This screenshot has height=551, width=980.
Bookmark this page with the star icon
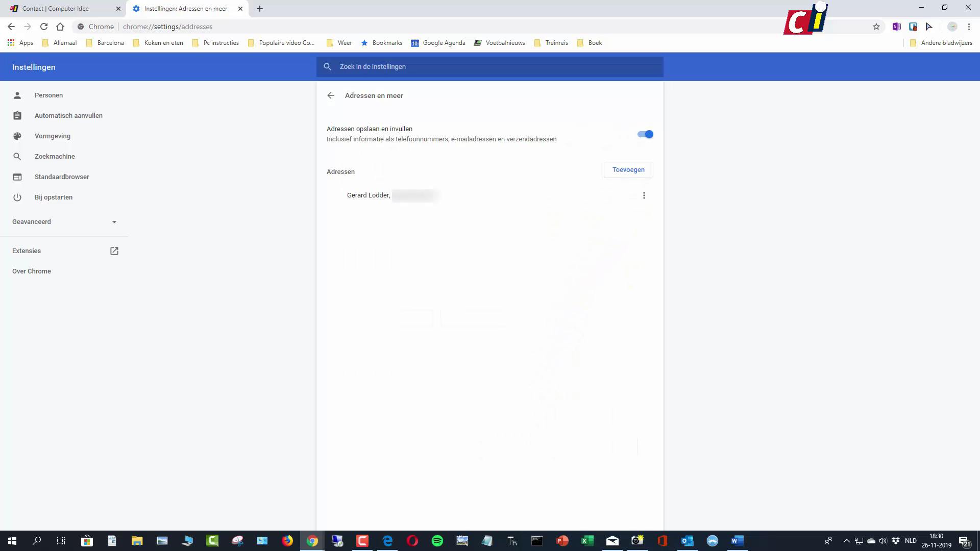(x=876, y=26)
